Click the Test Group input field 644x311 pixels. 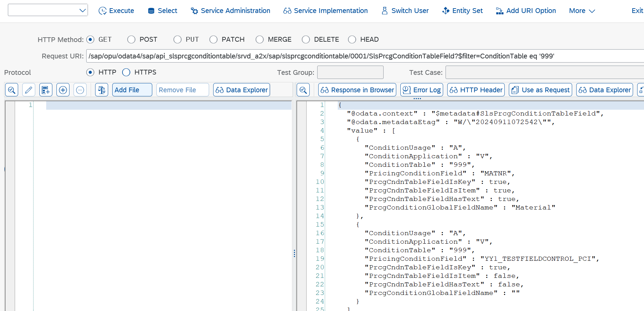coord(350,72)
